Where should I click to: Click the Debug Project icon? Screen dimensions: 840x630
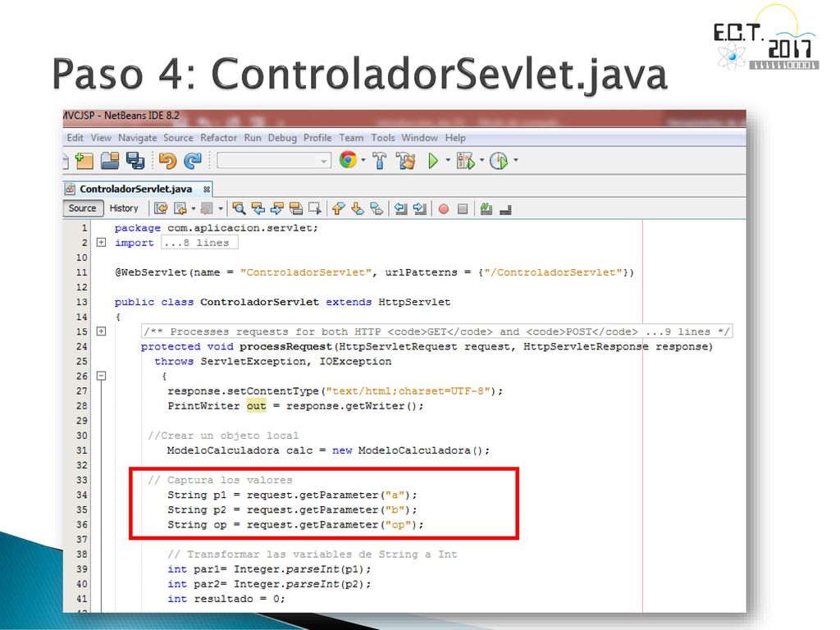pos(465,160)
